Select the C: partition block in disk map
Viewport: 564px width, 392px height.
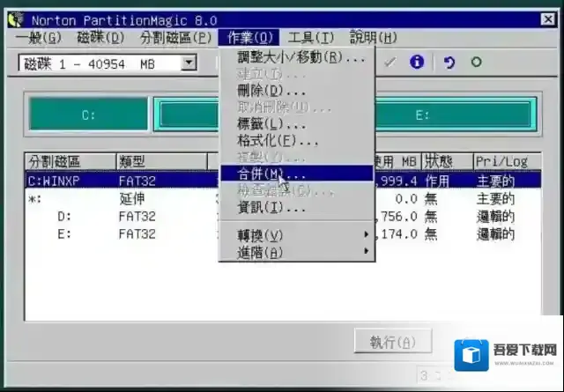(89, 115)
